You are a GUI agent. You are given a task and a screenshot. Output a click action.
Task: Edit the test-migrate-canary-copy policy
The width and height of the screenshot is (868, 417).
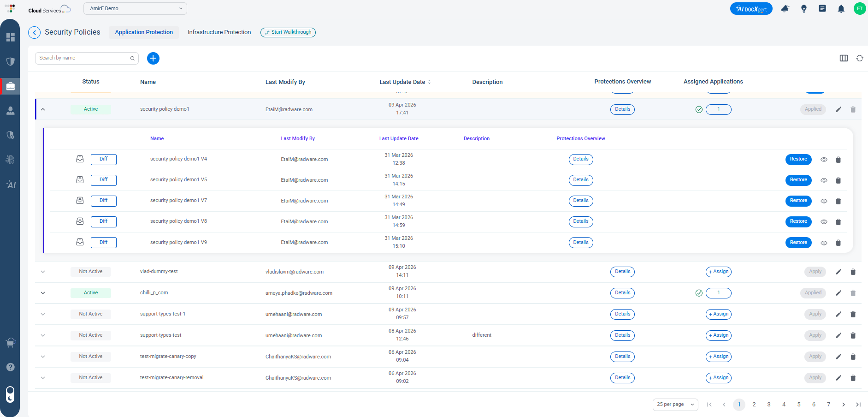tap(838, 357)
